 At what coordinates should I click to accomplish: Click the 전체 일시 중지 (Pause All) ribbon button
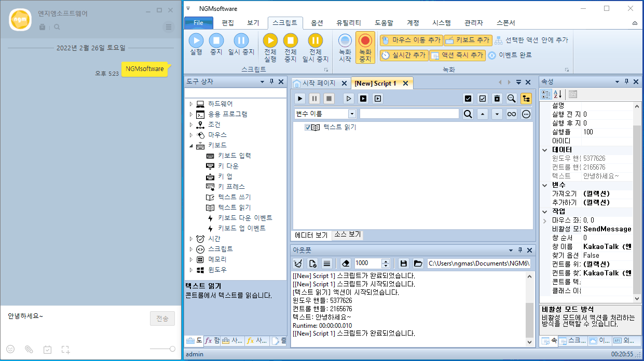(x=316, y=48)
